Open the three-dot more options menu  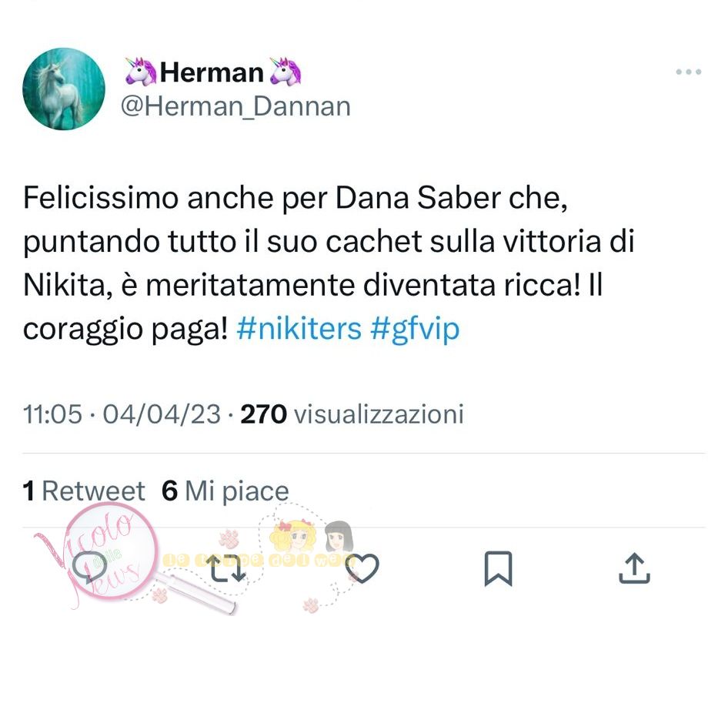[x=689, y=72]
